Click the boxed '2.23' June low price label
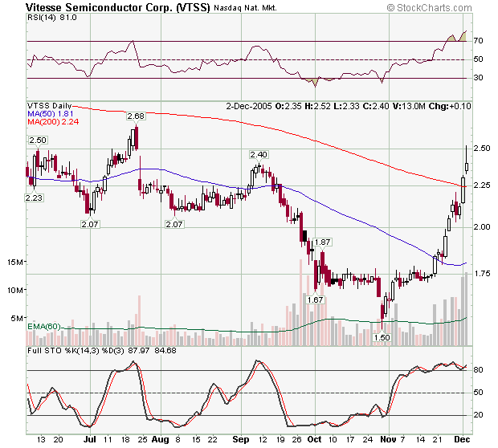Viewport: 498px width, 448px height. click(34, 198)
